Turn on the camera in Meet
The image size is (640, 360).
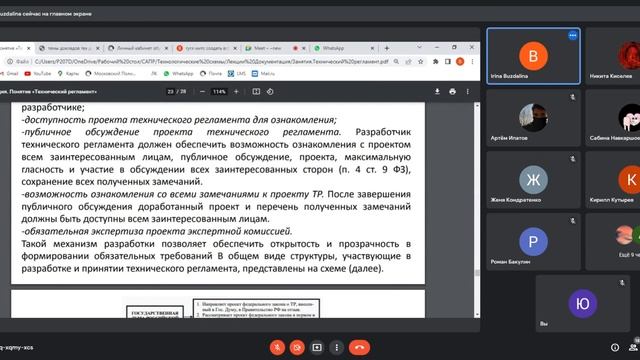297,347
